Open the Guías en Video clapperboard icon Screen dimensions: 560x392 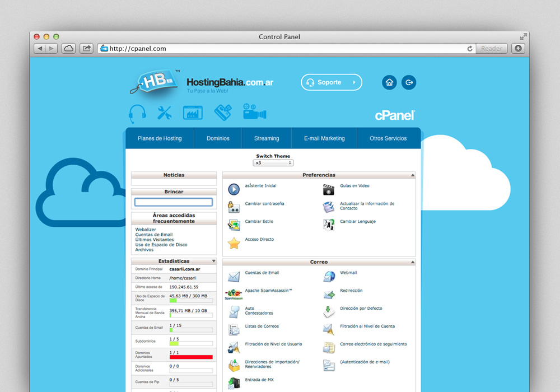(329, 189)
